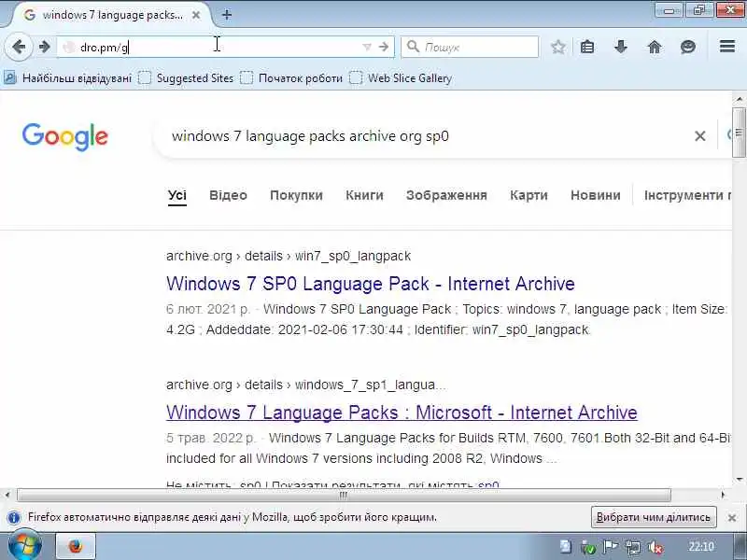747x560 pixels.
Task: Open 'Windows 7 SP0 Language Pack - Internet Archive' result
Action: click(x=371, y=284)
